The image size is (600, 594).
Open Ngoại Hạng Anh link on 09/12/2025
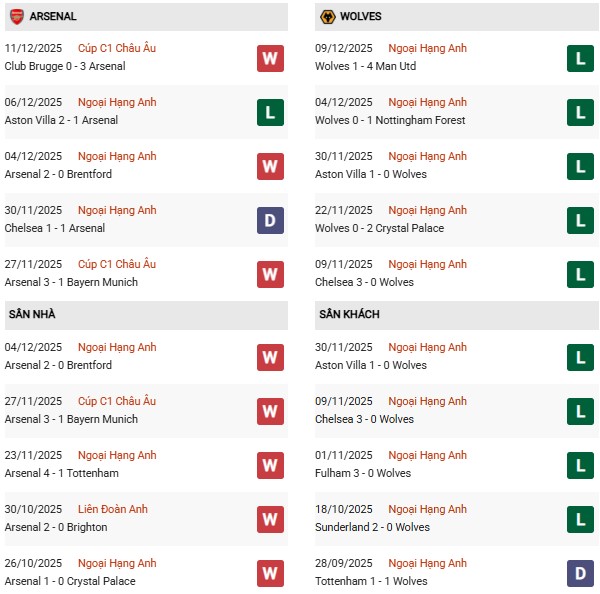click(x=427, y=48)
